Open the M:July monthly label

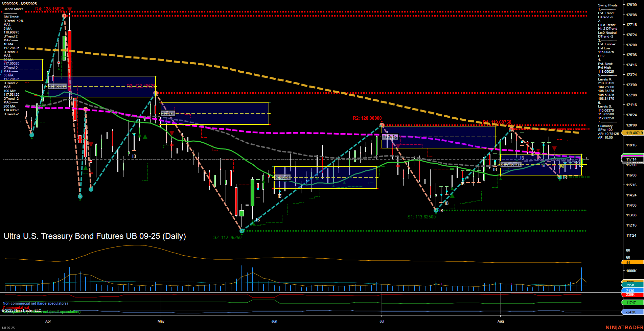391,137
